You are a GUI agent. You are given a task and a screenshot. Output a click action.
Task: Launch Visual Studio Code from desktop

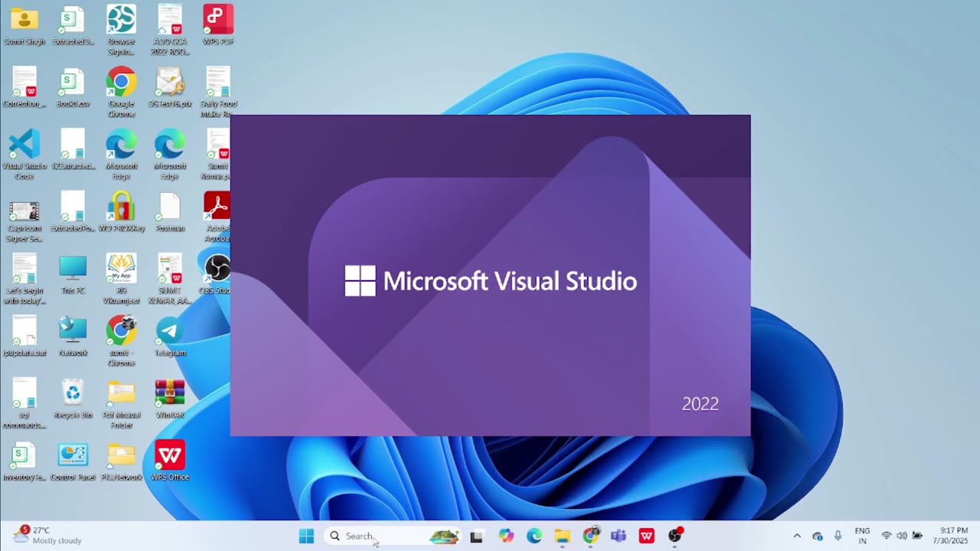[24, 154]
